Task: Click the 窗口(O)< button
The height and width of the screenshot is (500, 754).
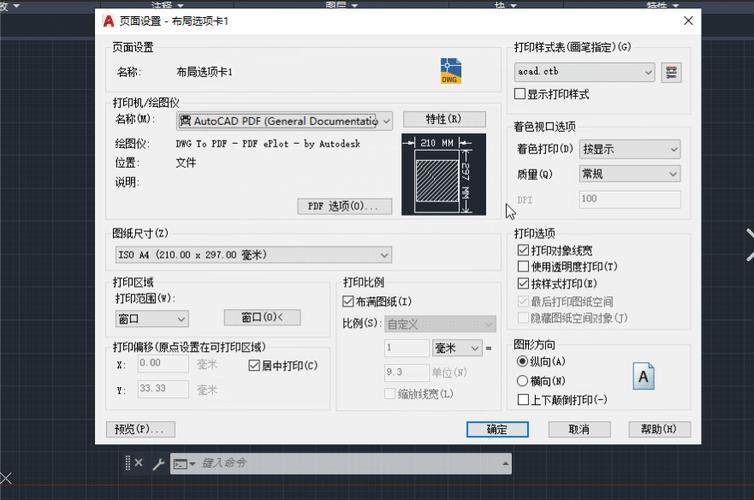Action: (x=262, y=317)
